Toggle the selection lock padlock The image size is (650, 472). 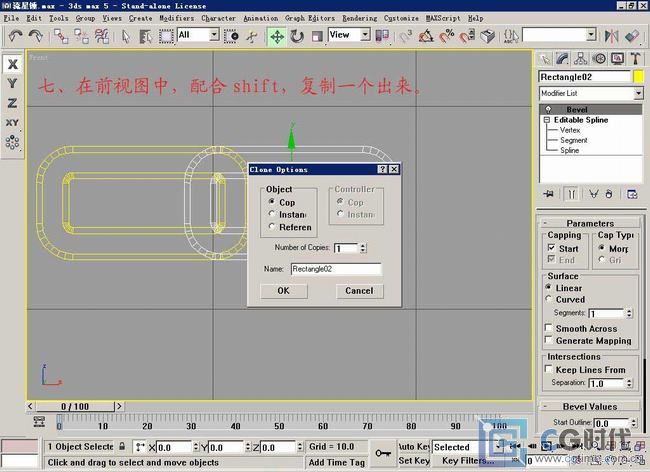click(122, 446)
